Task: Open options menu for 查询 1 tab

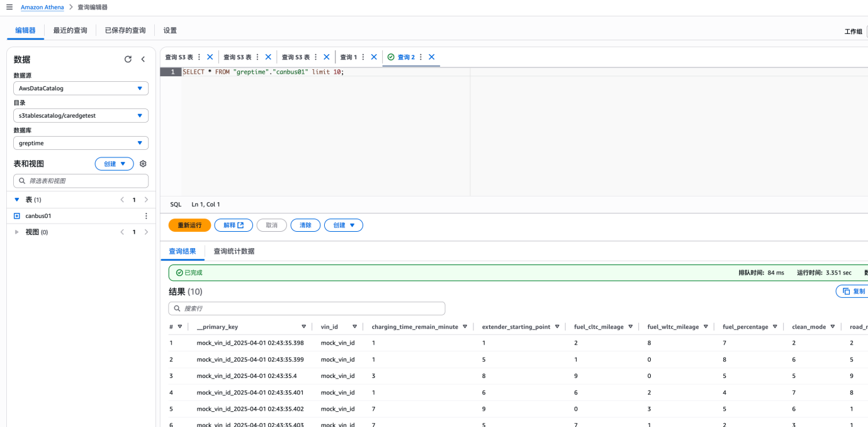Action: coord(363,57)
